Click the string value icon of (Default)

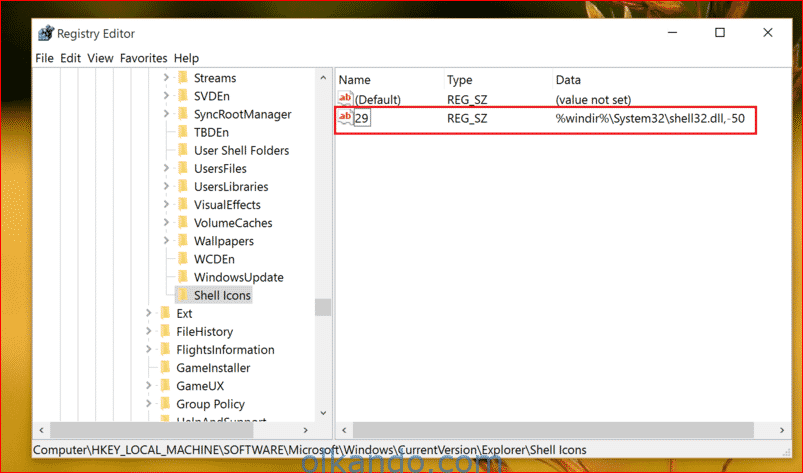click(345, 98)
